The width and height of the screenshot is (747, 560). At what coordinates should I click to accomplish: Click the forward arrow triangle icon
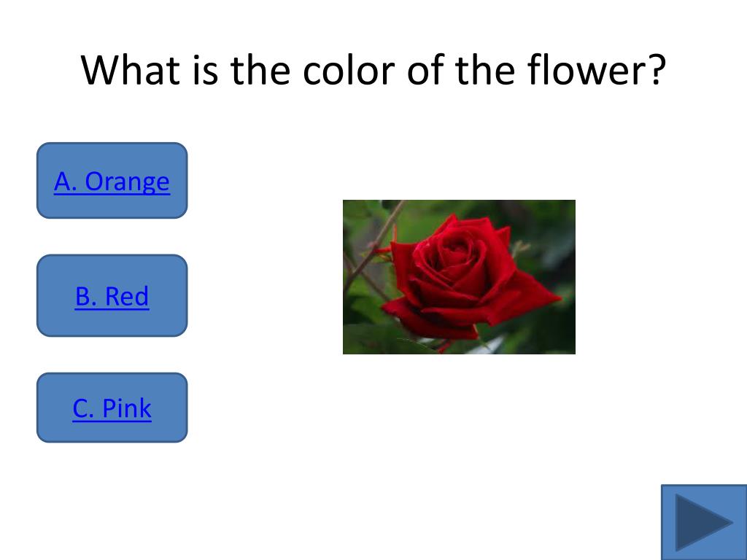pos(701,523)
